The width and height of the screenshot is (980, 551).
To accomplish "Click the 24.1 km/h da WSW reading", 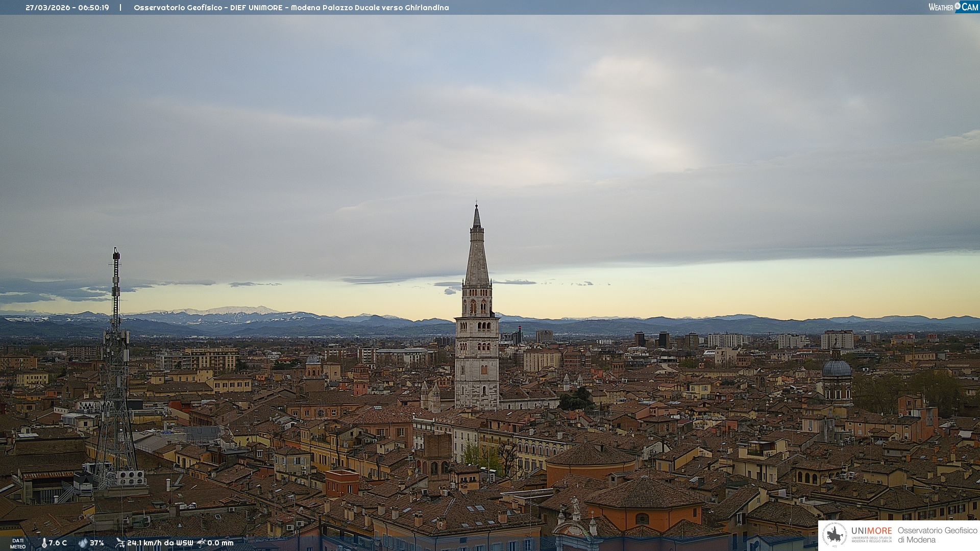I will (x=160, y=543).
